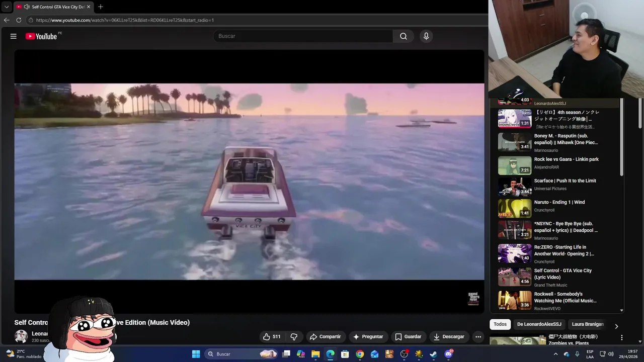Click the search magnifier button
The height and width of the screenshot is (362, 644).
pos(404,36)
